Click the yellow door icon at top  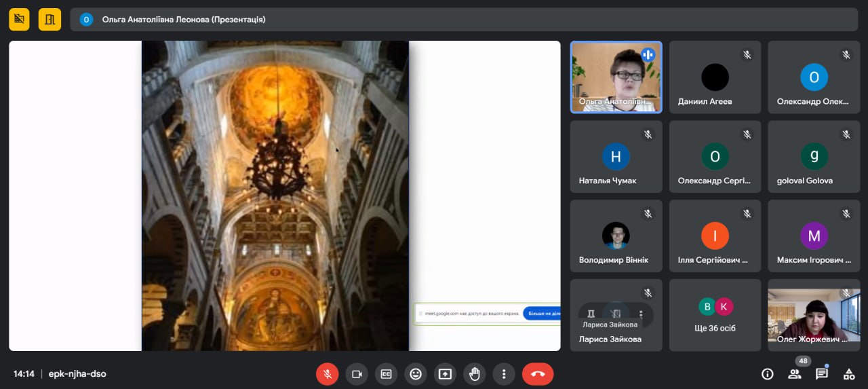50,20
